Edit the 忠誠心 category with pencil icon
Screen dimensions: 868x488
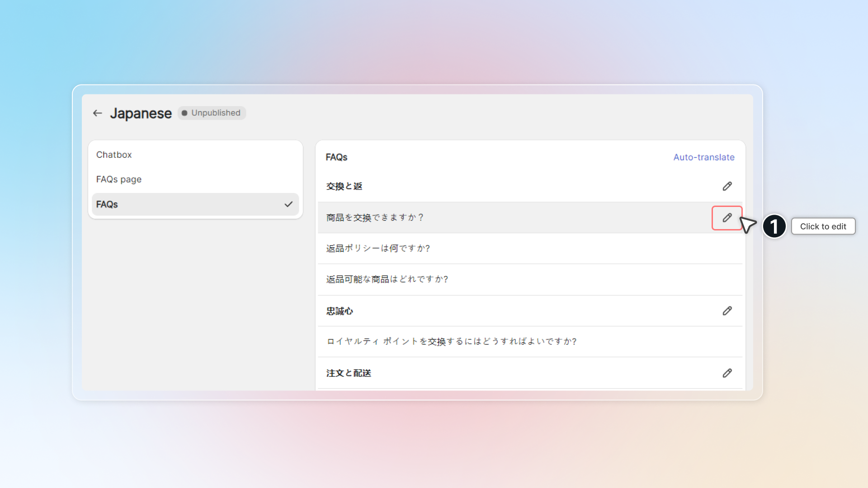727,311
